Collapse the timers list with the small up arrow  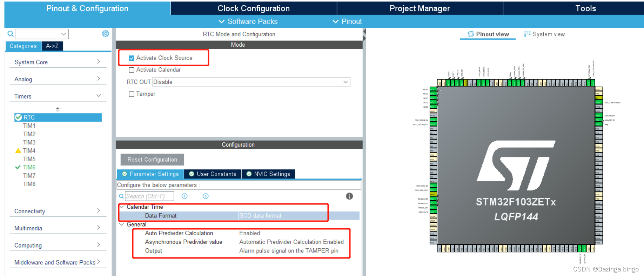pyautogui.click(x=58, y=109)
